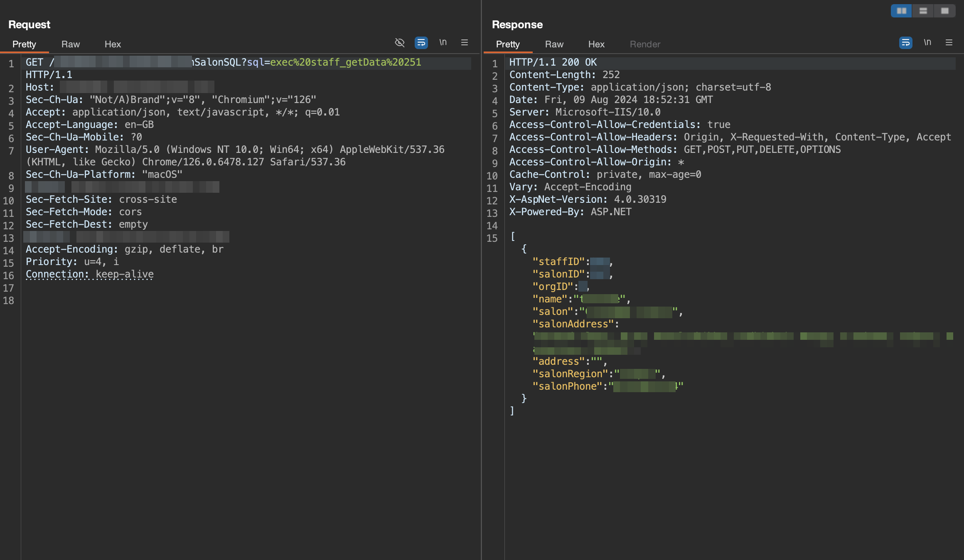Click the User-Agent header line

click(x=235, y=156)
